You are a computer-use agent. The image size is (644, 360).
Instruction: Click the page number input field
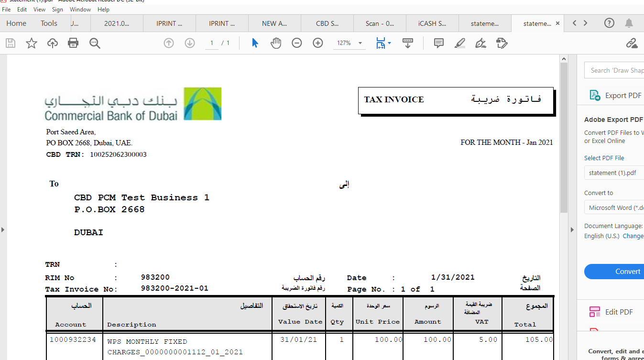point(212,43)
